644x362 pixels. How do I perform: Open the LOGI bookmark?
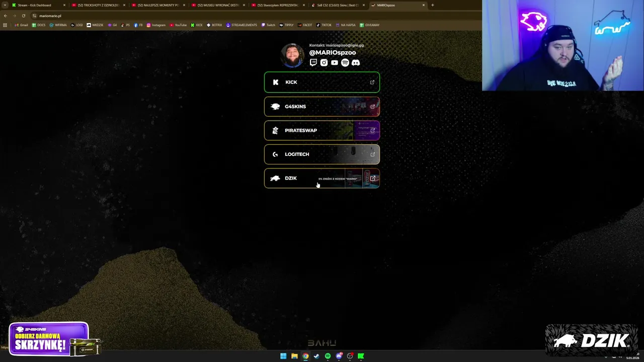click(77, 25)
